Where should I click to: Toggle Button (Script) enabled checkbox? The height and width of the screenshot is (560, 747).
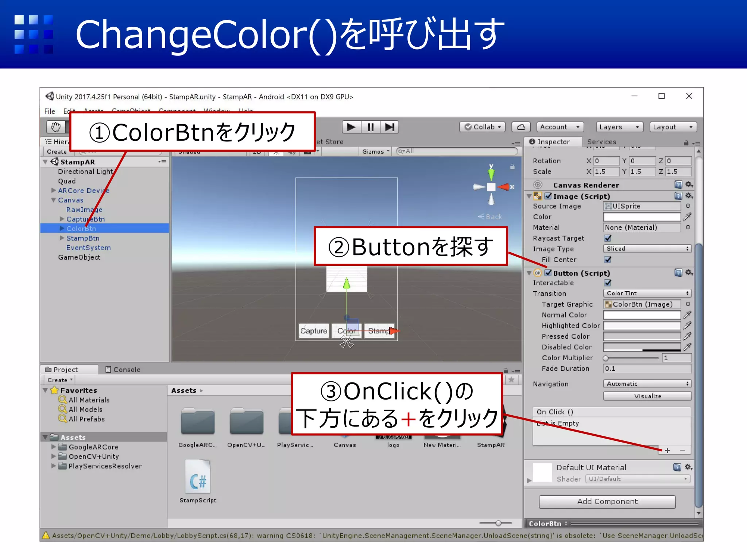click(x=548, y=273)
